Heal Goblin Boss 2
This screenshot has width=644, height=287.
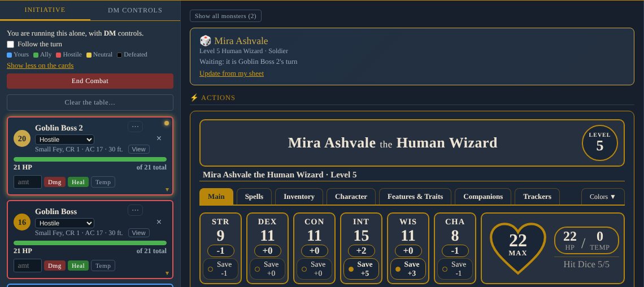pos(78,182)
